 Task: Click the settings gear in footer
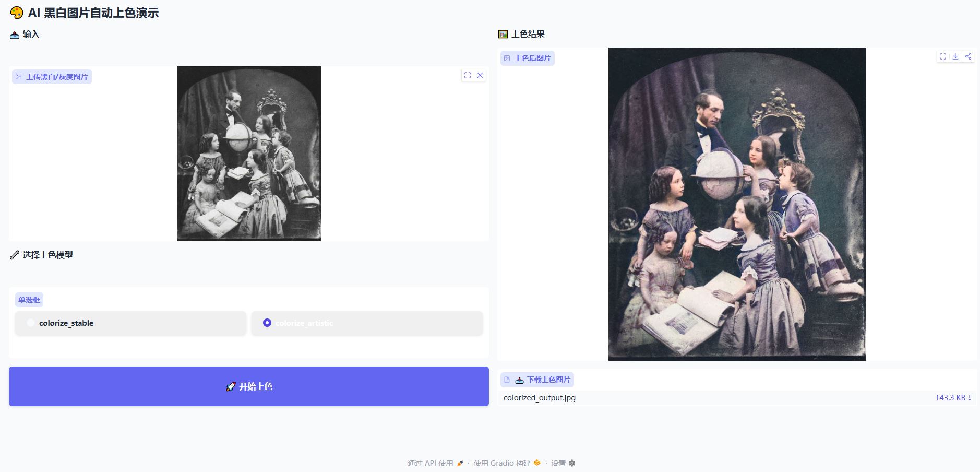(x=572, y=463)
